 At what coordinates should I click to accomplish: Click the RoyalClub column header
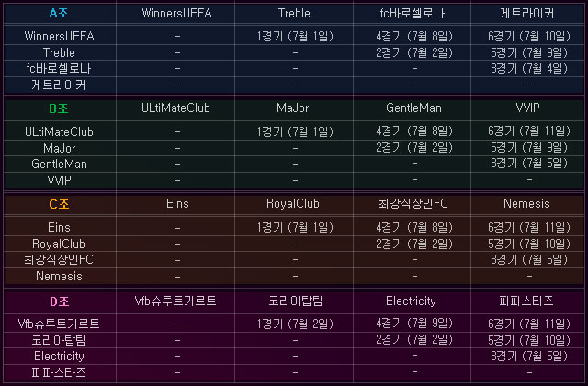(294, 203)
